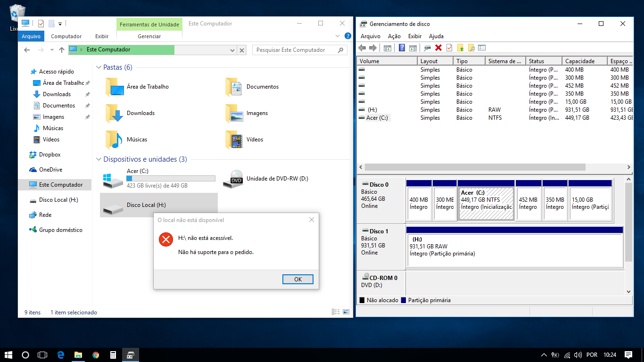Open Disco Local (H:) drive item
The height and width of the screenshot is (362, 644).
point(159,205)
